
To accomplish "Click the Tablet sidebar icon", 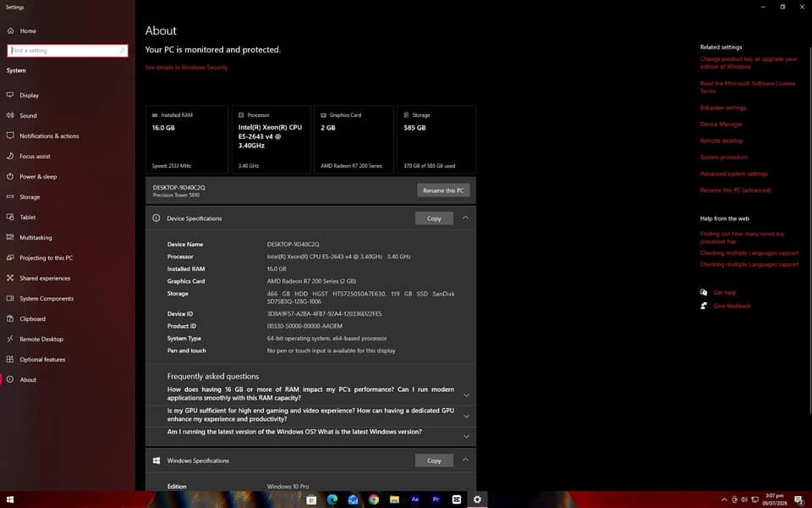I will point(10,218).
